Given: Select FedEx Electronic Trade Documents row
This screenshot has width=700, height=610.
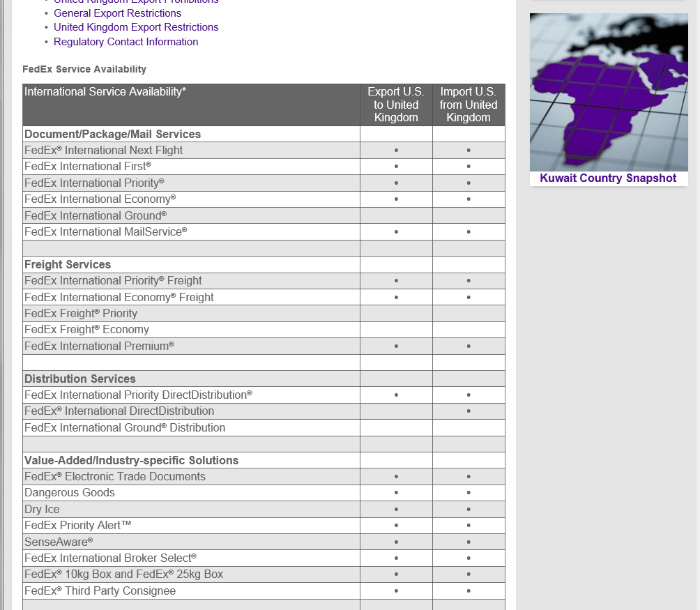Looking at the screenshot, I should click(264, 477).
